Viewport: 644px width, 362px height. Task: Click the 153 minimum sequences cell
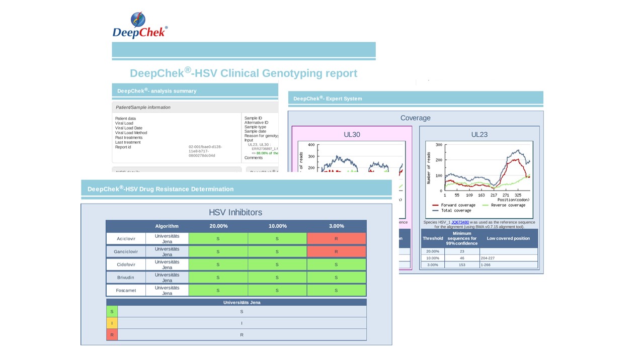(462, 264)
